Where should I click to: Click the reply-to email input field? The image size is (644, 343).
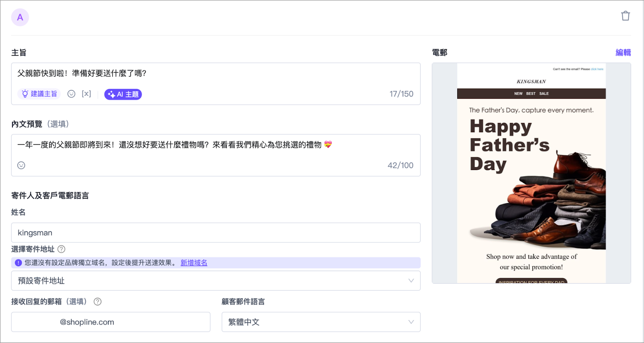111,322
